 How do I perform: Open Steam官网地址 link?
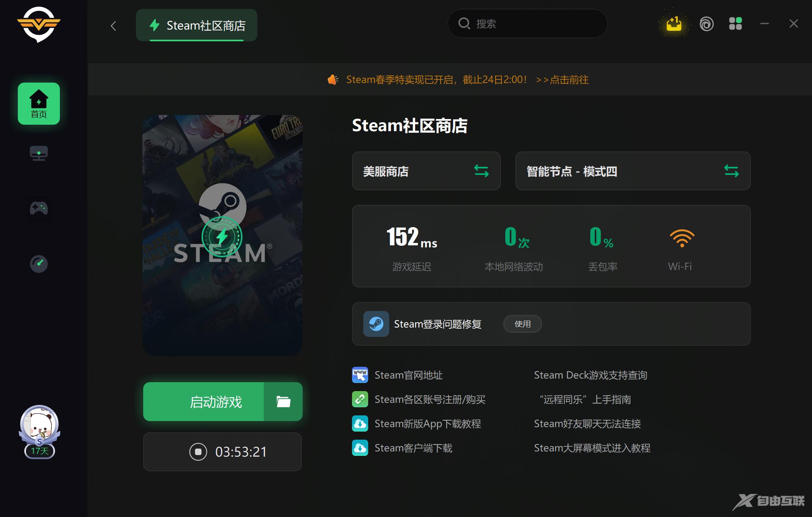tap(409, 375)
